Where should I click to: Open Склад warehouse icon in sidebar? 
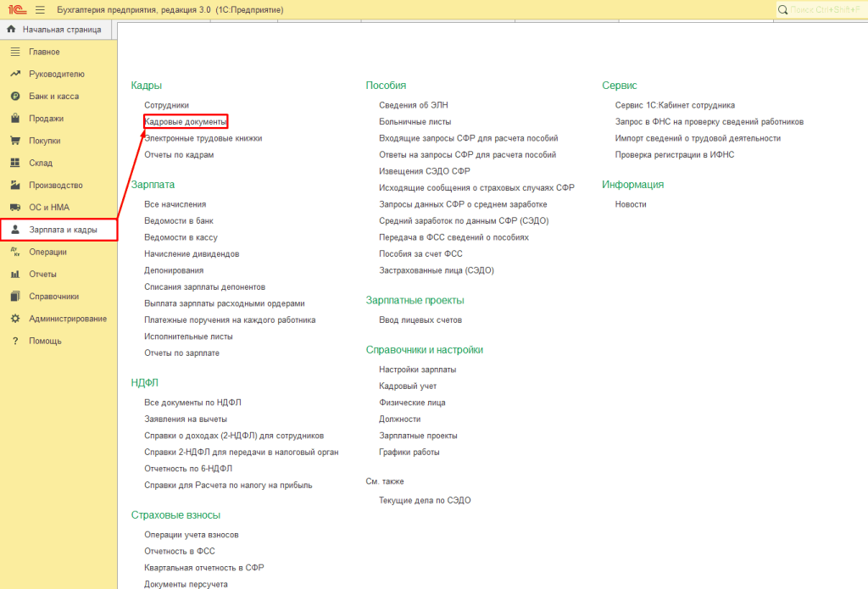click(x=14, y=163)
